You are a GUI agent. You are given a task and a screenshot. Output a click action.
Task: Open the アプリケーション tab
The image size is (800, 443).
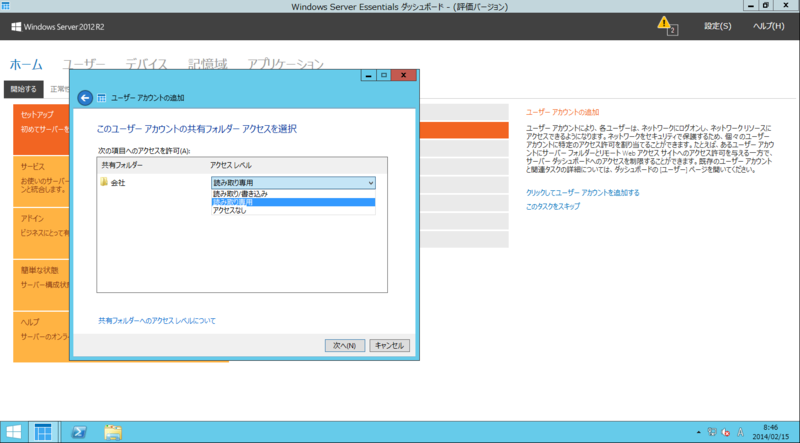click(x=286, y=65)
